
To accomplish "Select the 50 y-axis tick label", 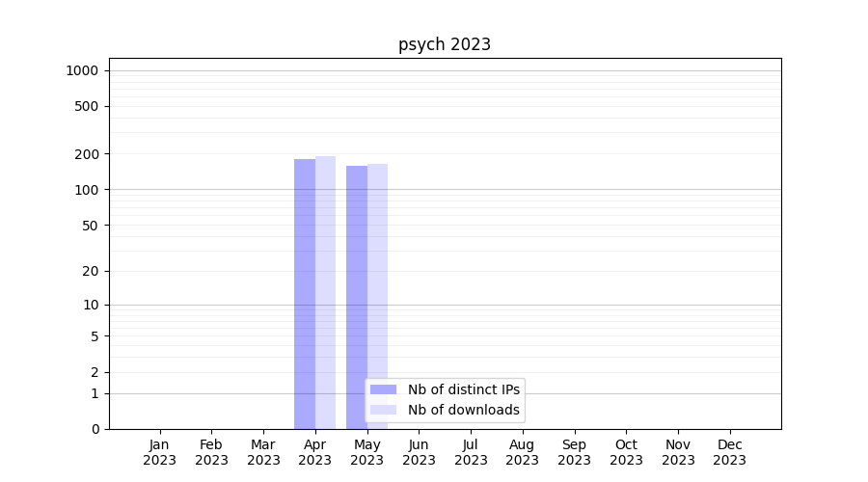I will 91,226.
